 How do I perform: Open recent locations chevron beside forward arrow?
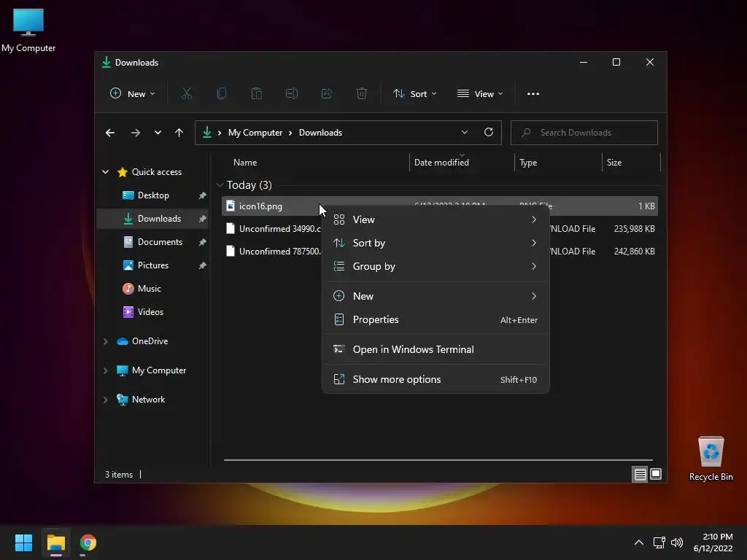(x=158, y=133)
